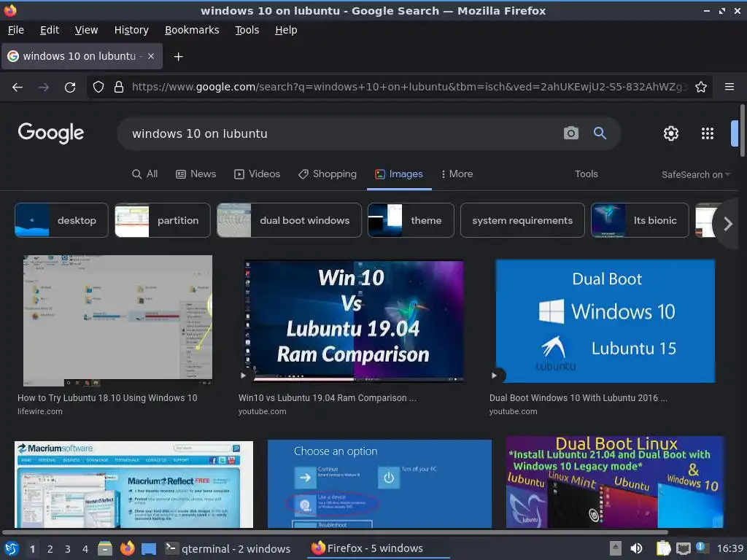Switch to virtual desktop 2
Screen dimensions: 747x560
(50, 549)
